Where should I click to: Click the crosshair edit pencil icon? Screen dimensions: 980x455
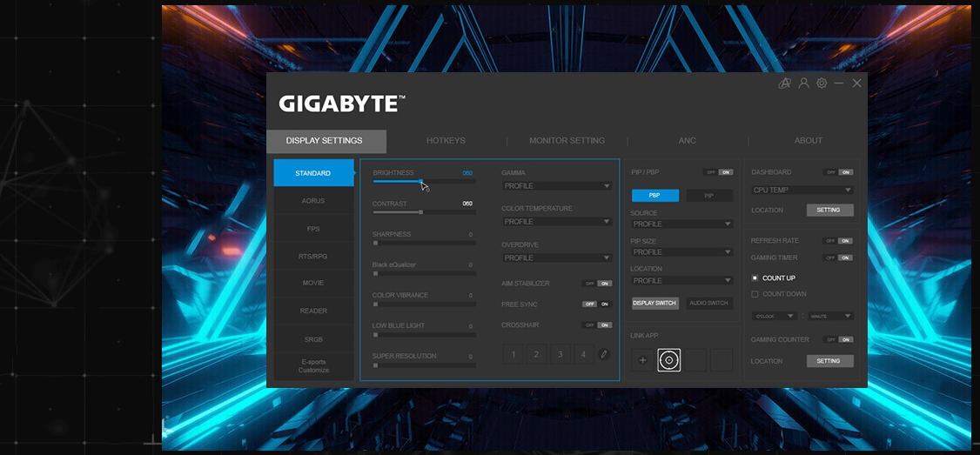tap(604, 355)
